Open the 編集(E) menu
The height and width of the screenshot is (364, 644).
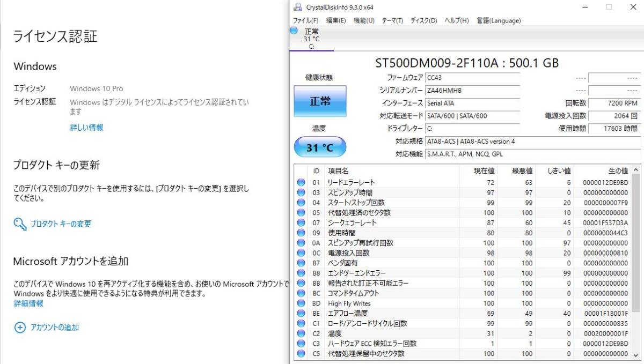tap(336, 20)
